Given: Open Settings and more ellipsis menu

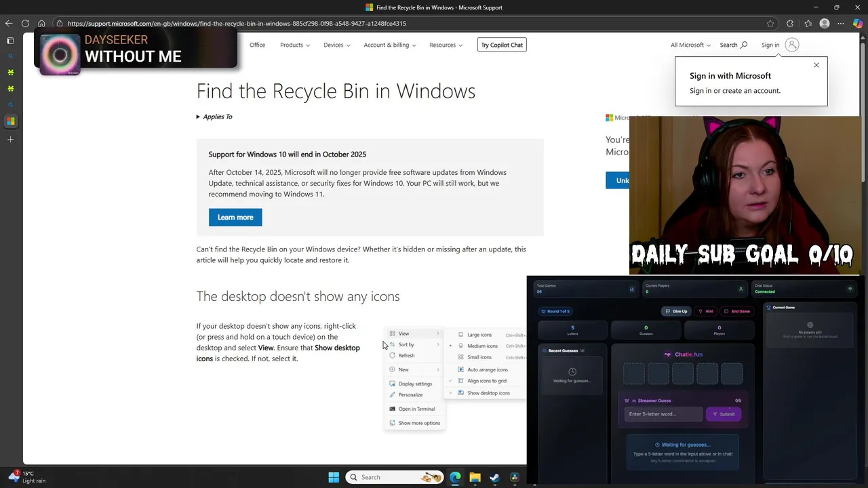Looking at the screenshot, I should (x=841, y=23).
